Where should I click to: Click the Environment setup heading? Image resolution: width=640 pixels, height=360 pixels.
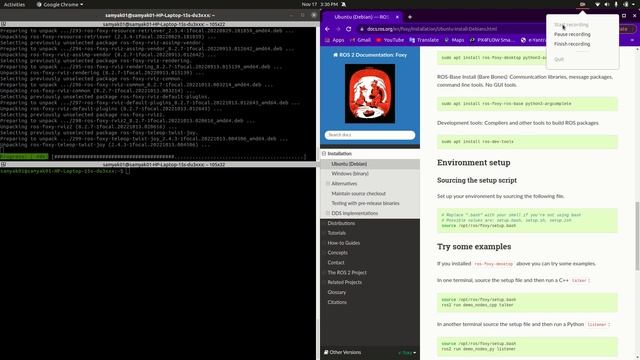473,162
